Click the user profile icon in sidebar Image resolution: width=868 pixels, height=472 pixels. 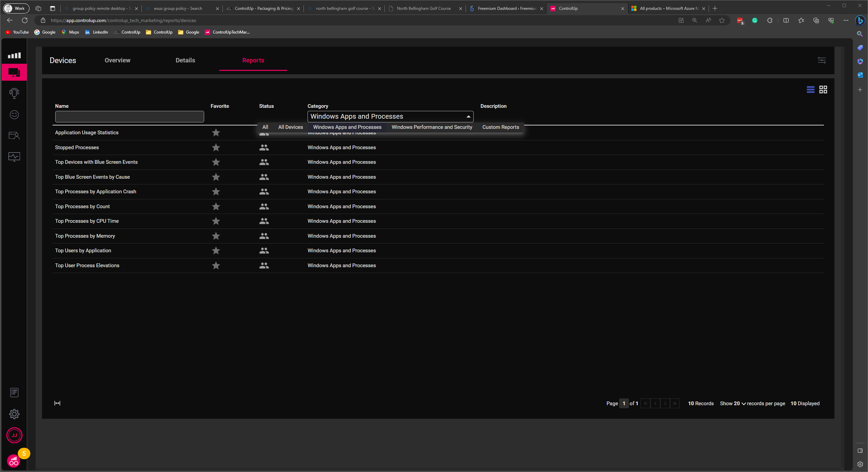tap(15, 435)
